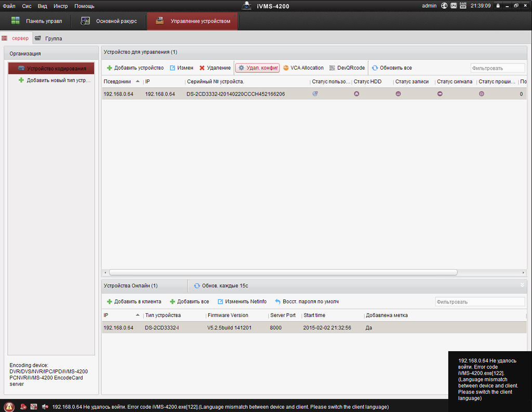Screen dimensions: 532x412
Task: Click the RAM usage icon in title bar
Action: pyautogui.click(x=463, y=6)
